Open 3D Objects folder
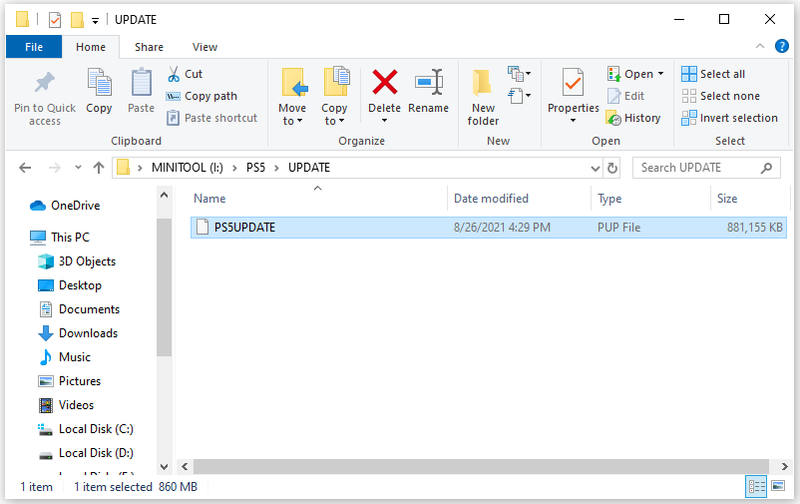The width and height of the screenshot is (800, 504). coord(77,261)
